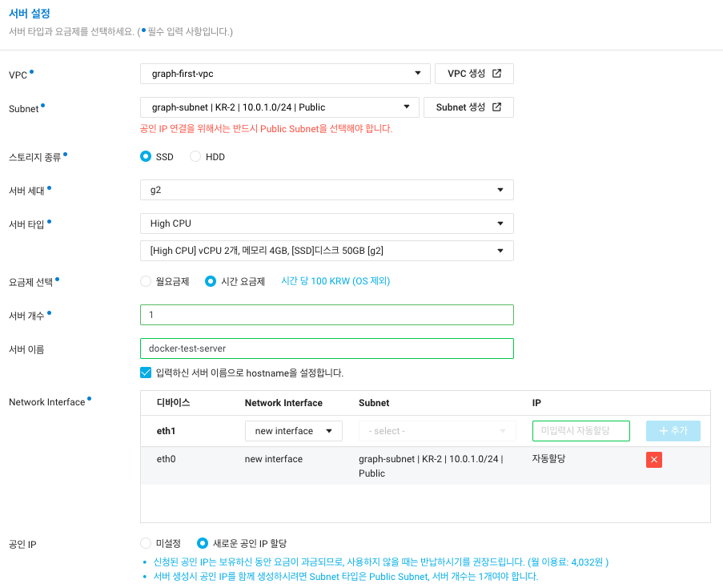Click 시간 당 100 KRW price link

335,281
